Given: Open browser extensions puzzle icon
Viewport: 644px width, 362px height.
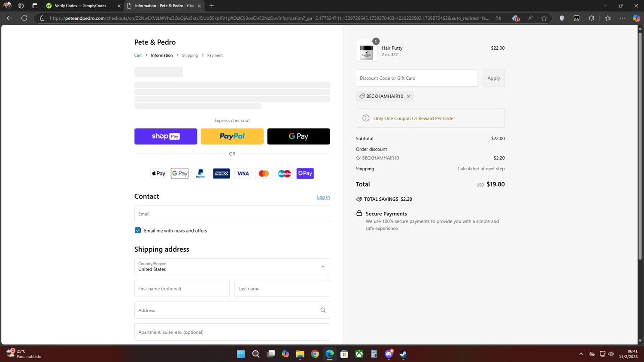Looking at the screenshot, I should [592, 18].
